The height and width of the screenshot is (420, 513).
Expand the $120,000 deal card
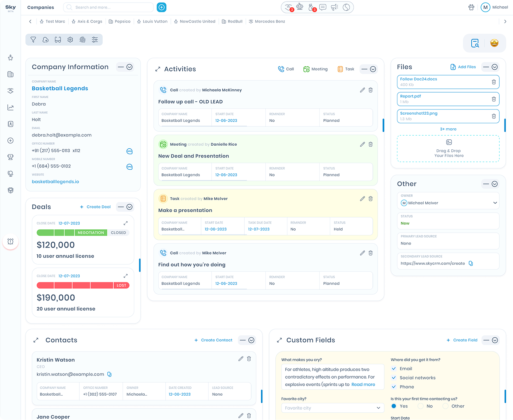coord(125,223)
